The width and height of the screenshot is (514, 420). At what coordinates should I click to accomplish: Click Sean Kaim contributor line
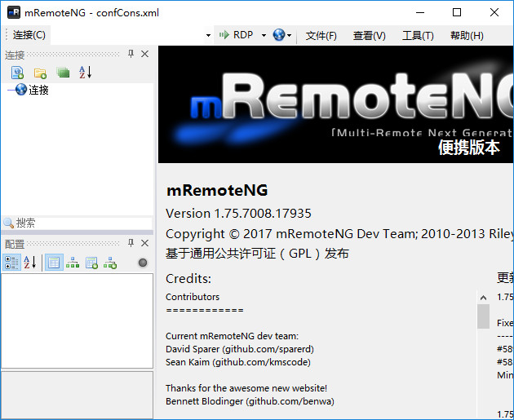[238, 362]
